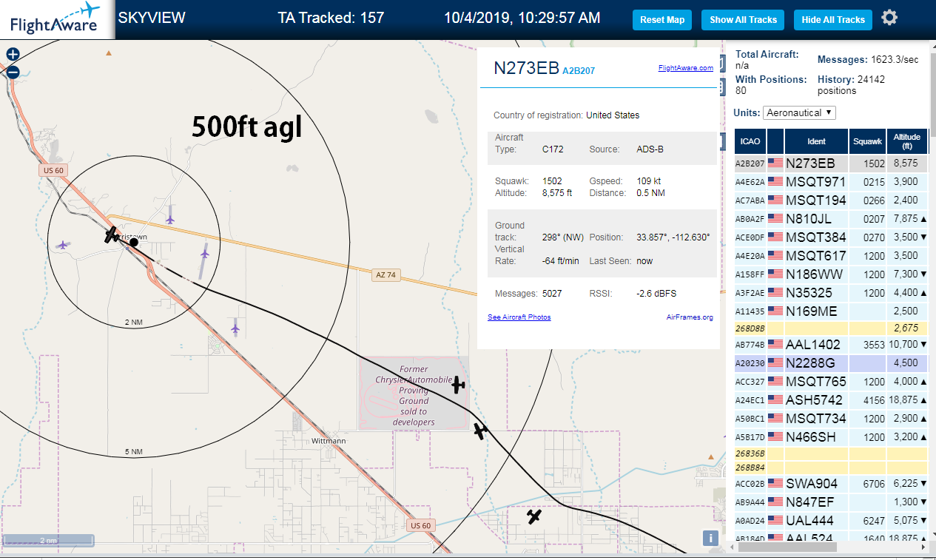Click Hide All Tracks button
The image size is (936, 560).
tap(833, 20)
